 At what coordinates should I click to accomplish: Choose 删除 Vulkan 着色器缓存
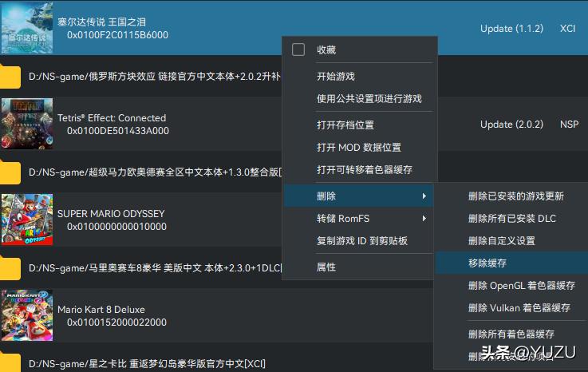[519, 308]
